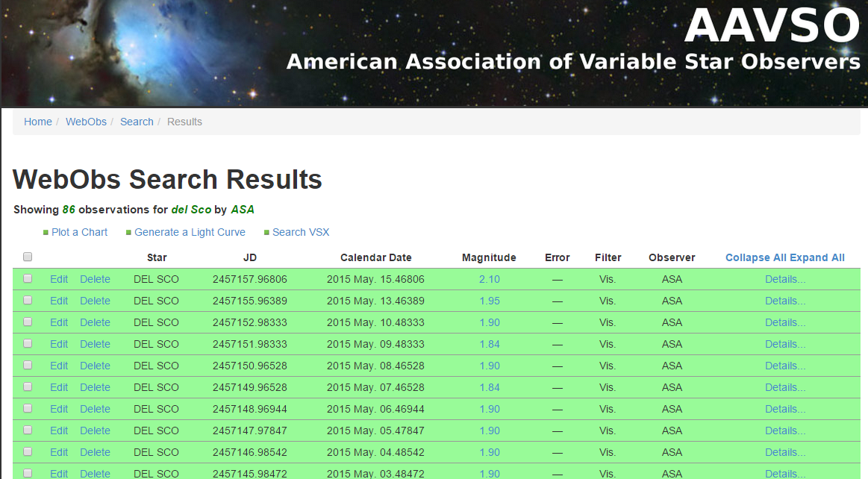This screenshot has width=868, height=479.
Task: Expand Details for JD 2457147.97847
Action: point(785,431)
